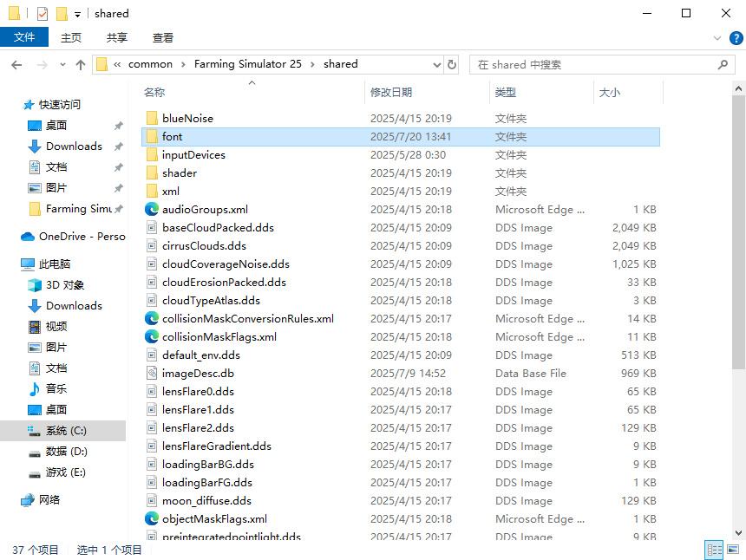This screenshot has width=746, height=560.
Task: Open the Quick Access Toolbar customize dropdown
Action: pyautogui.click(x=77, y=14)
